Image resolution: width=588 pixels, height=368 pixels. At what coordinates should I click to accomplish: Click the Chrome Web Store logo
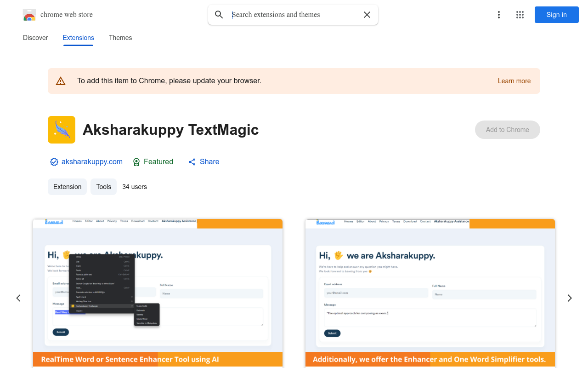(x=29, y=15)
